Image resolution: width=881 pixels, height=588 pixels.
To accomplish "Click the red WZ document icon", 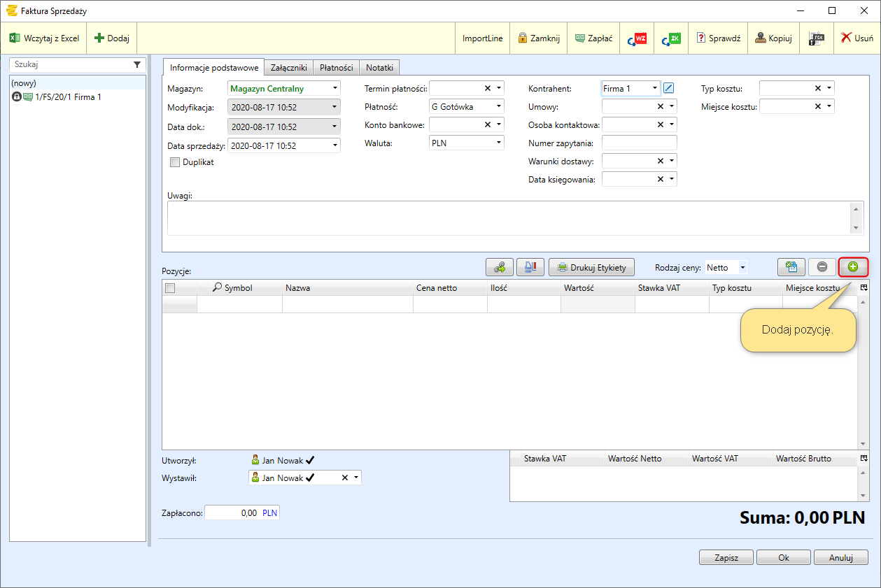I will coord(637,38).
